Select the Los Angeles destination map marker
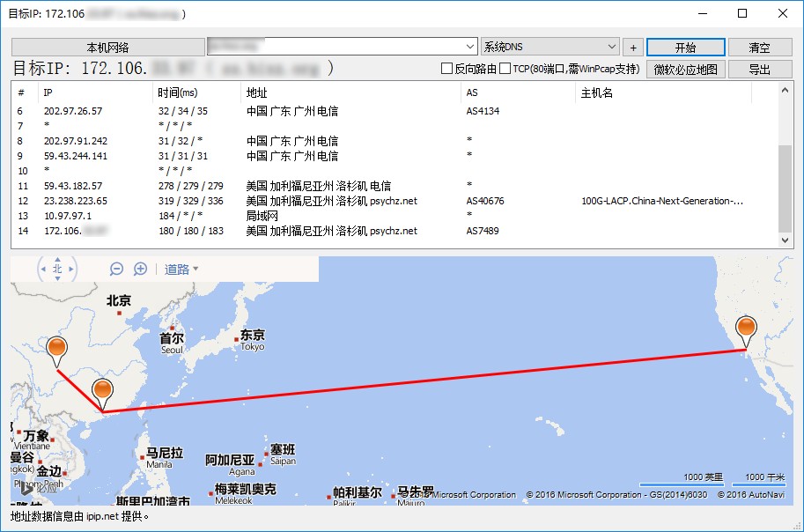The height and width of the screenshot is (532, 804). (x=746, y=329)
